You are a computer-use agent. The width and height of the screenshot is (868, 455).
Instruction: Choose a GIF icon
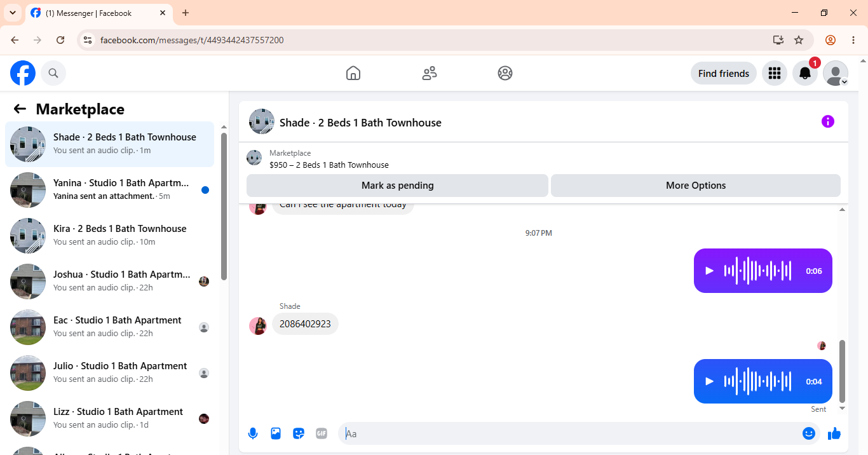point(322,433)
